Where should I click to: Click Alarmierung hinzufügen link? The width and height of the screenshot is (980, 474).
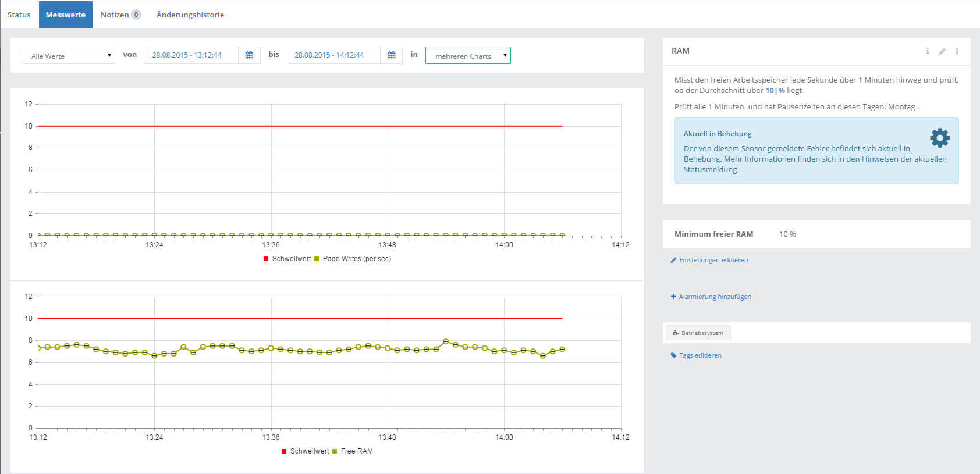click(714, 297)
